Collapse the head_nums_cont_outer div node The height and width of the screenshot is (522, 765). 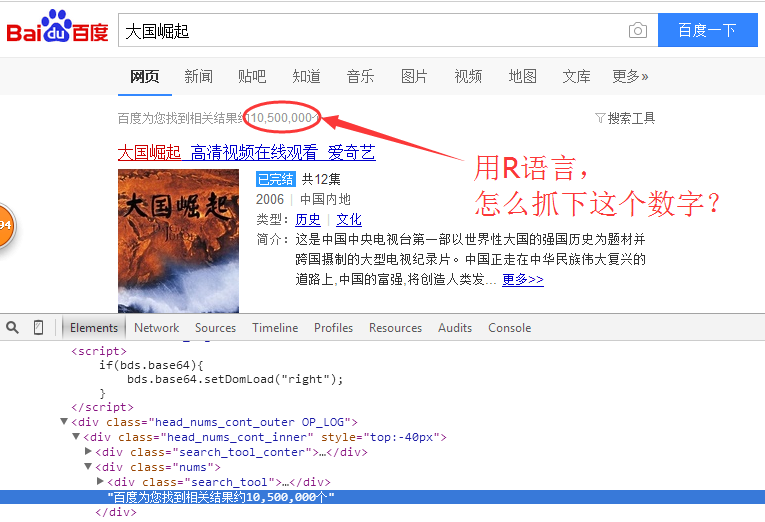point(64,422)
